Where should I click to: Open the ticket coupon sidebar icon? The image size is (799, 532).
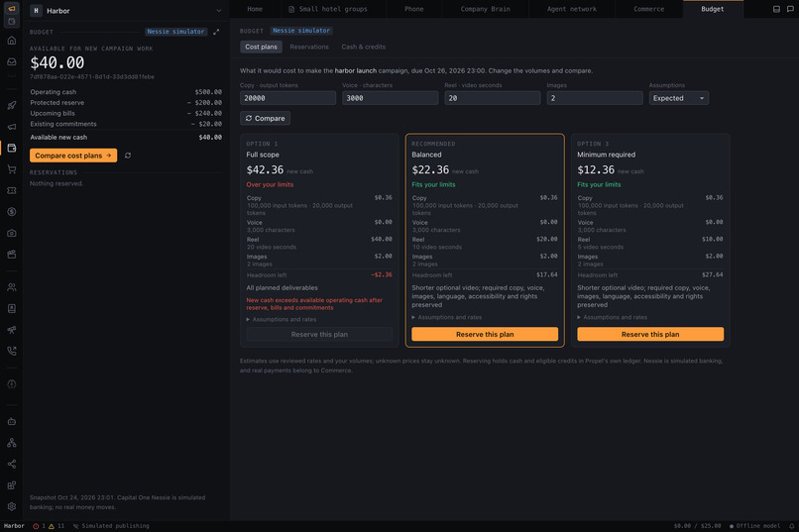click(x=11, y=190)
